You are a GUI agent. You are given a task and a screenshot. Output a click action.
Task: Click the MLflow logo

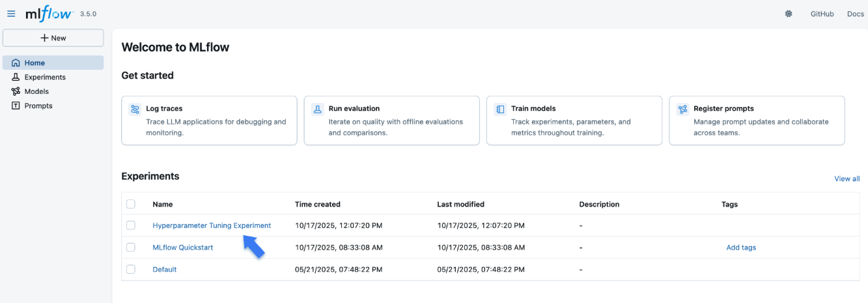point(49,13)
